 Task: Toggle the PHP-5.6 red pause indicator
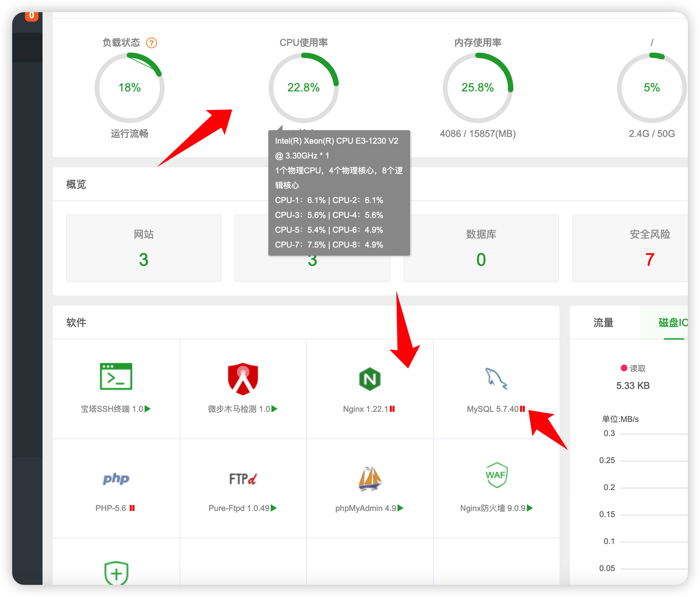pyautogui.click(x=132, y=508)
